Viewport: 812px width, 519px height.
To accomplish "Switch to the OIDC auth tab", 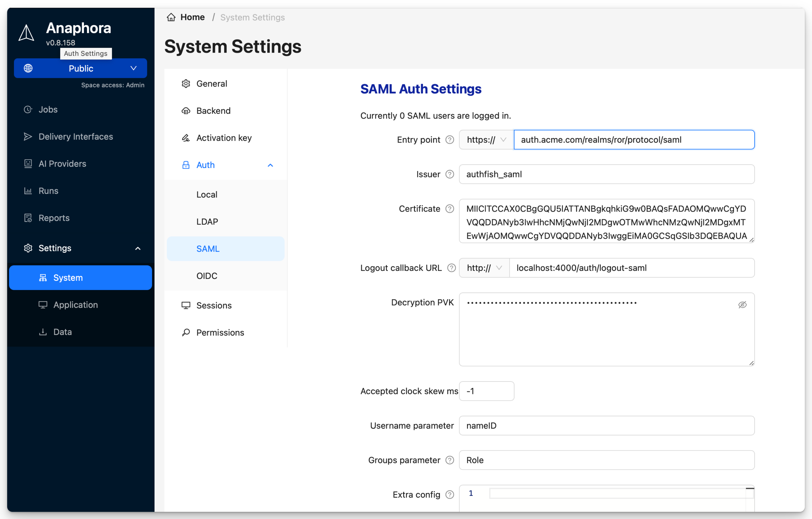I will 207,276.
